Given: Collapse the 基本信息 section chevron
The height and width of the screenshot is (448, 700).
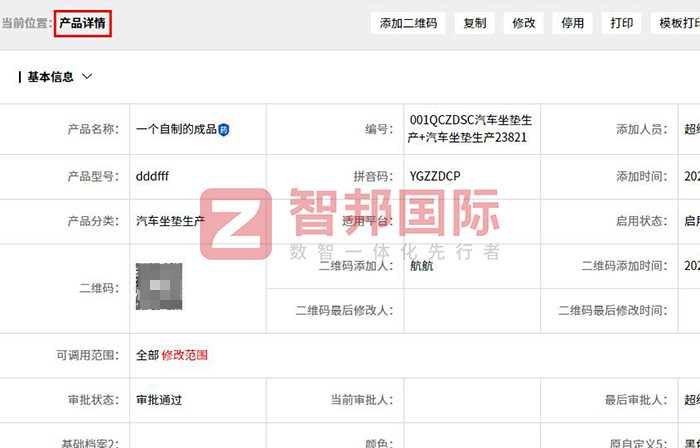Looking at the screenshot, I should point(87,77).
